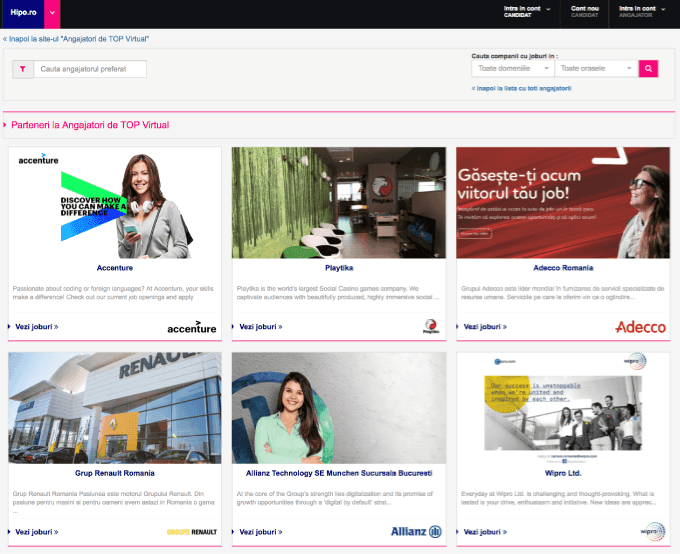Focus the Cauta angajatorul preferat field

click(x=90, y=69)
